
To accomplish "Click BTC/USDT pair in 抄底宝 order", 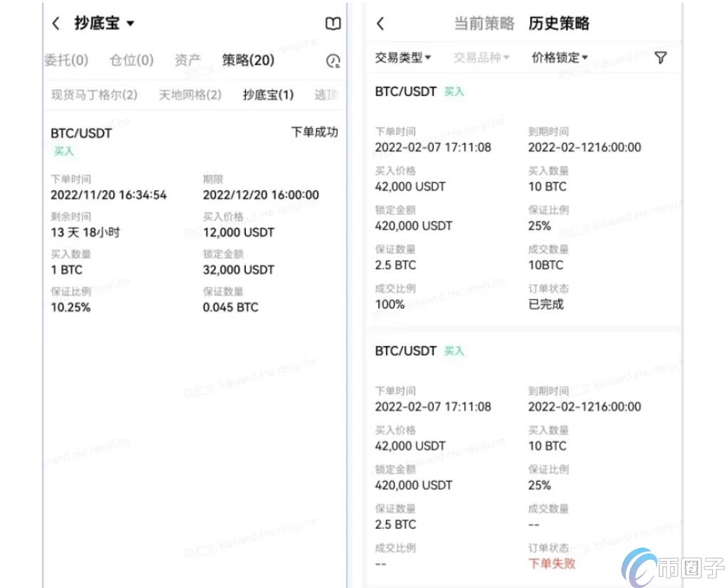I will 81,133.
